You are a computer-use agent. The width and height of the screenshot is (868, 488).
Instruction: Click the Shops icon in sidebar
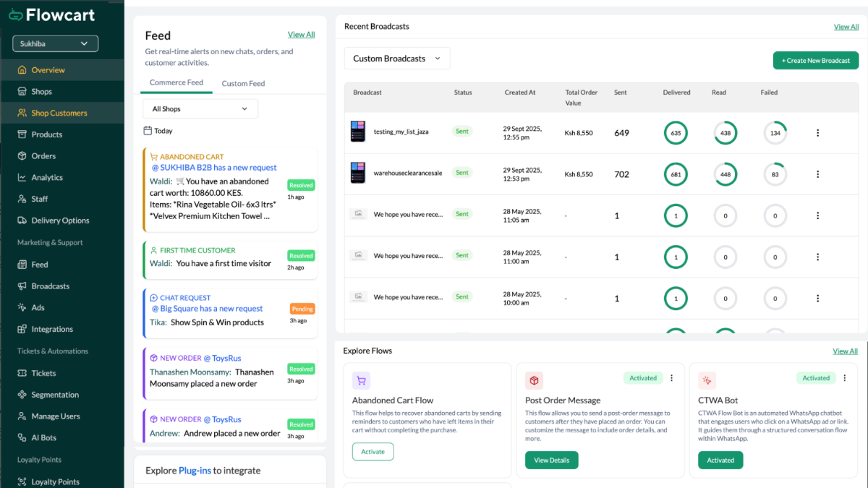[x=22, y=92]
